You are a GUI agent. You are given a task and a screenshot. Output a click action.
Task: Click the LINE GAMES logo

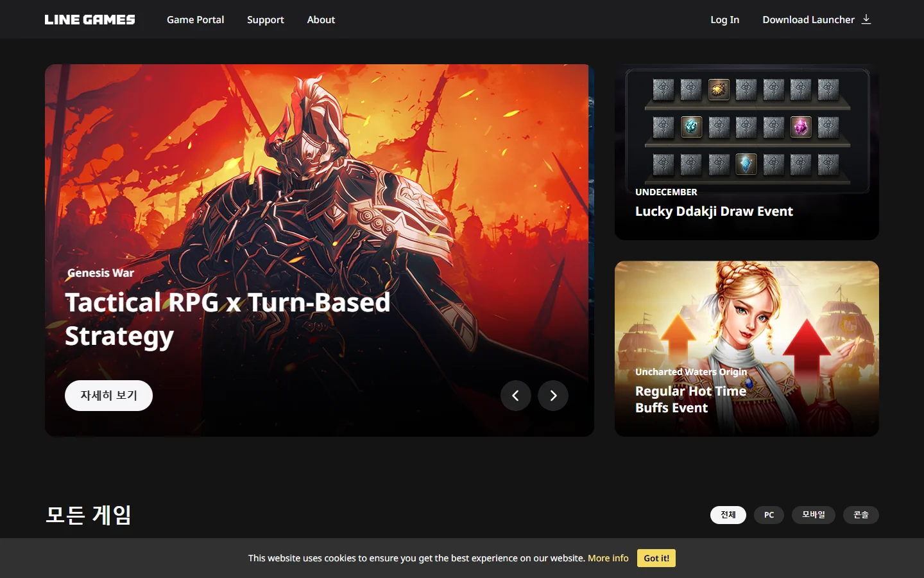coord(90,19)
